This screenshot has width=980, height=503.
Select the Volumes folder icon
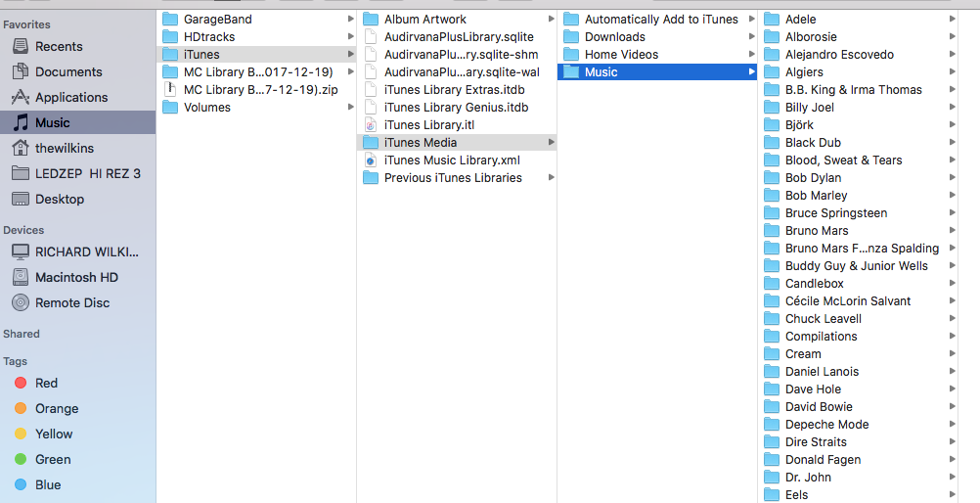(170, 107)
